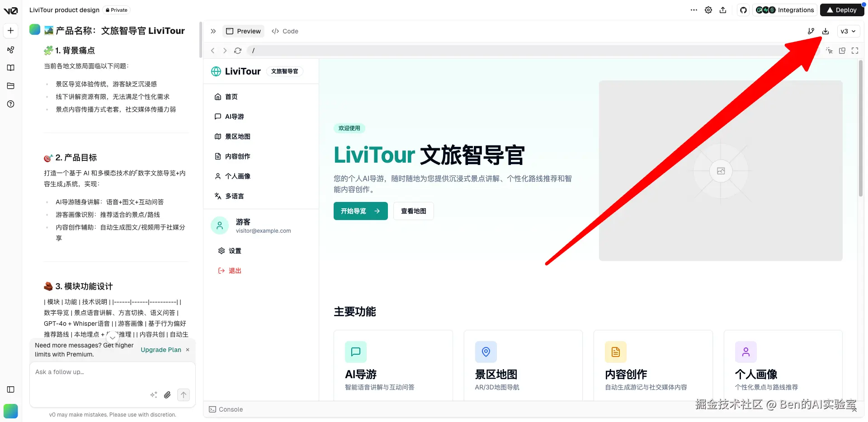The image size is (868, 422).
Task: Open the 景区地图 feature card icon
Action: point(486,352)
